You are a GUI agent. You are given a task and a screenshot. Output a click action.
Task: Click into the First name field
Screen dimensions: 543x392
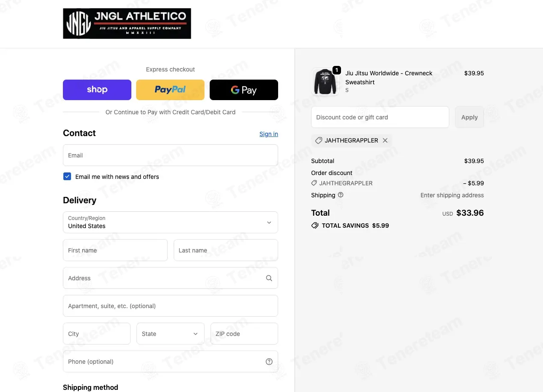[x=115, y=250]
